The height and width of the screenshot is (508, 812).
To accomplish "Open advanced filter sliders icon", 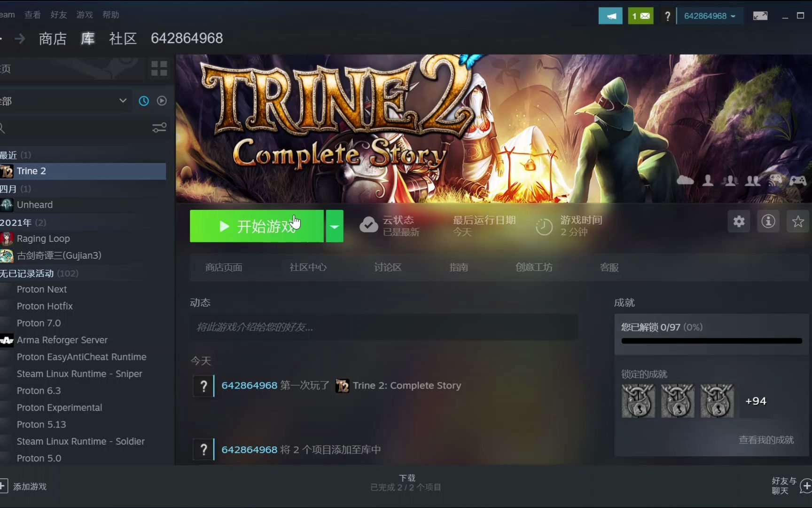I will tap(159, 127).
